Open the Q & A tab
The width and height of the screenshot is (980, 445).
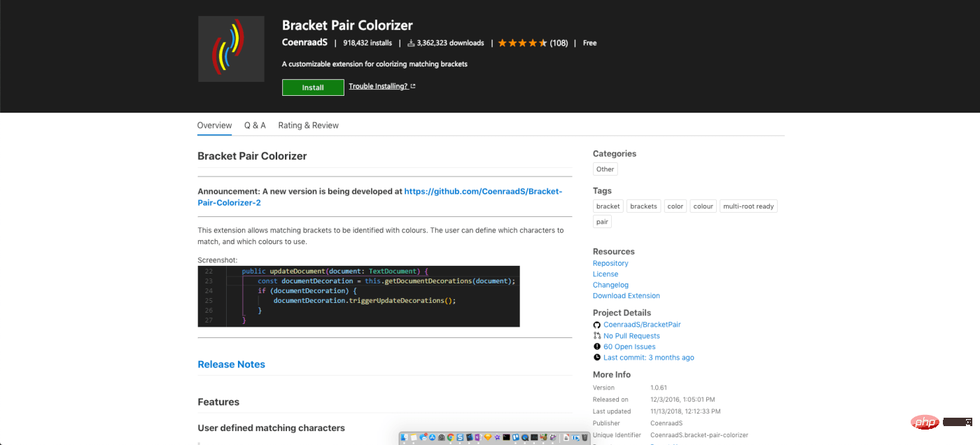(x=255, y=125)
